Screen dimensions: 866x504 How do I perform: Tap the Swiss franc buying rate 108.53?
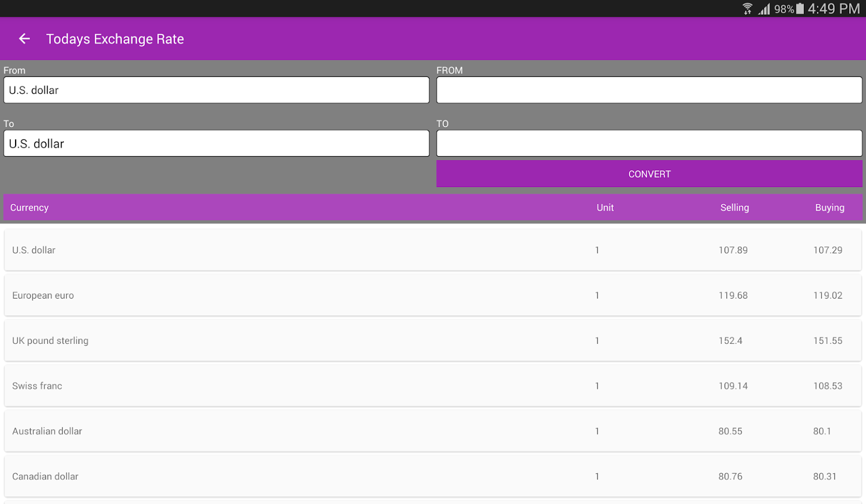828,386
